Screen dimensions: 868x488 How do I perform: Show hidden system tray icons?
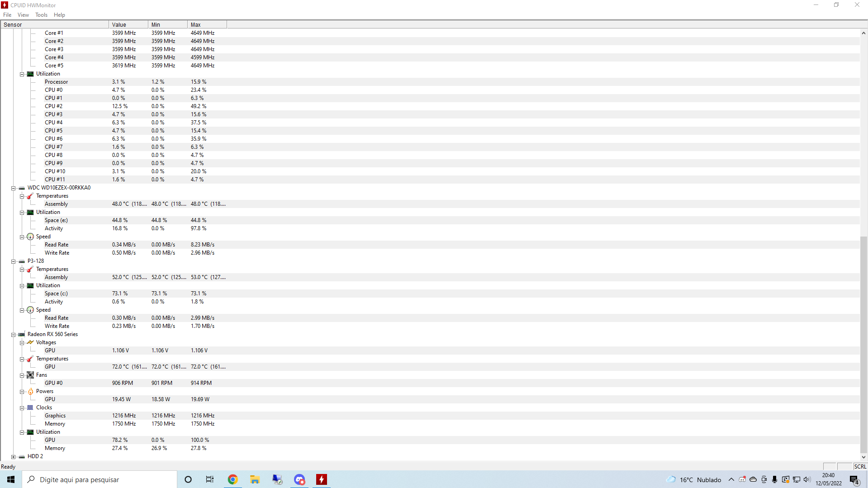731,479
